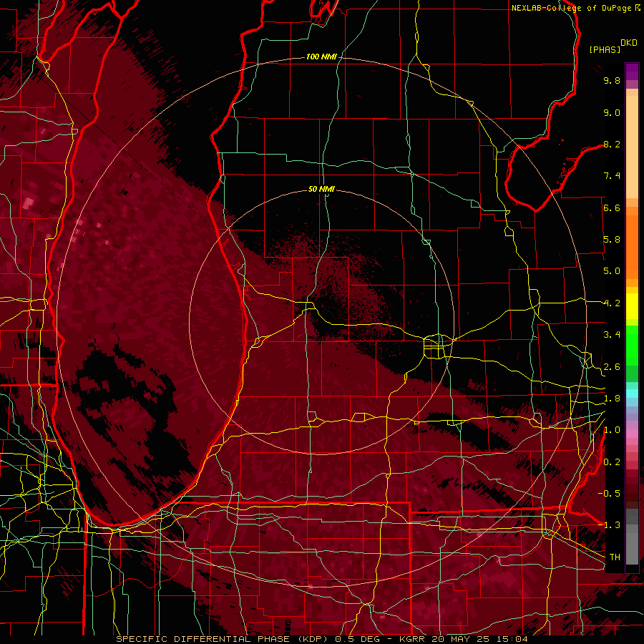Viewport: 644px width, 644px height.
Task: Click the 8.2 scale value
Action: click(612, 144)
